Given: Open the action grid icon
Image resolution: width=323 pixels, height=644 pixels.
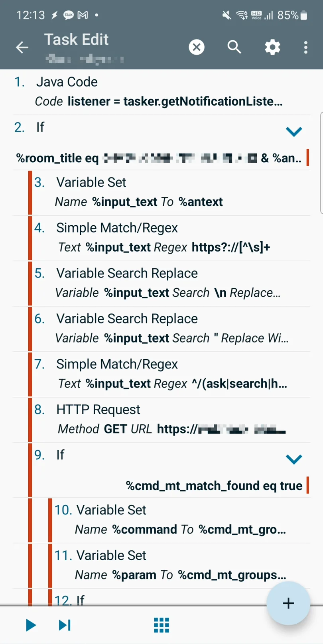Looking at the screenshot, I should (161, 625).
